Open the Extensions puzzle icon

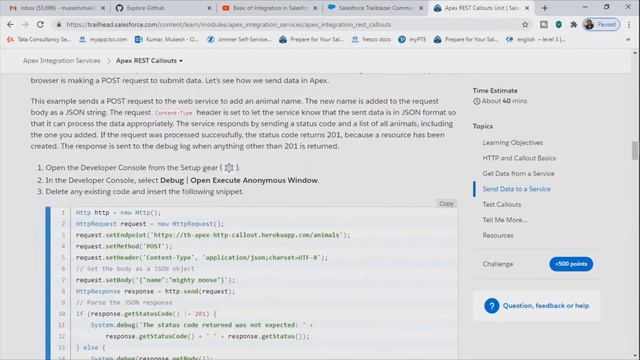point(573,24)
